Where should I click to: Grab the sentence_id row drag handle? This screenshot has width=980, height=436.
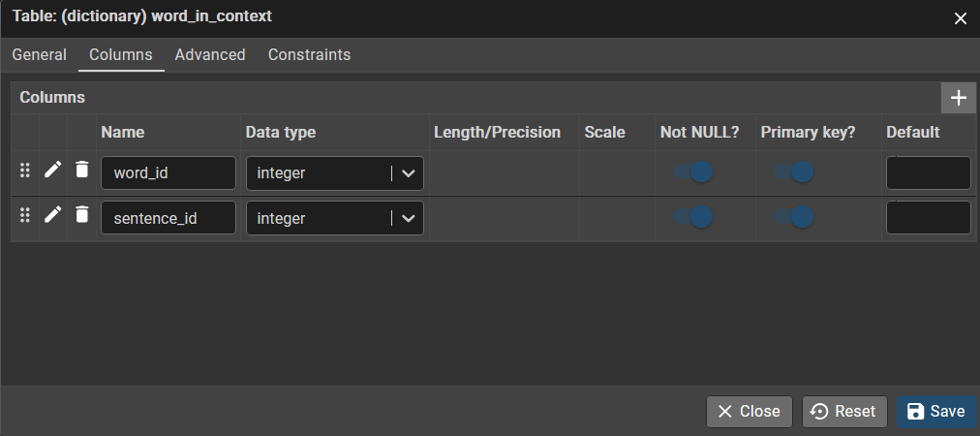[25, 215]
